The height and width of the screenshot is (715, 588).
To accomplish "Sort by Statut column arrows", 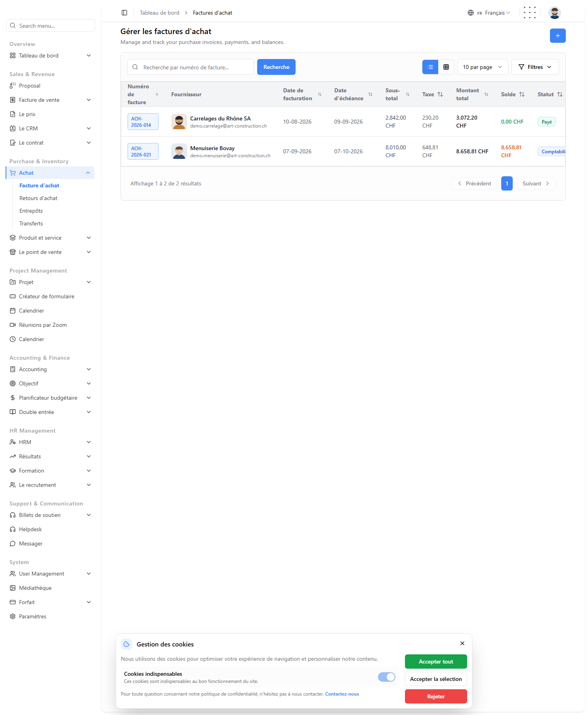I will tap(560, 94).
